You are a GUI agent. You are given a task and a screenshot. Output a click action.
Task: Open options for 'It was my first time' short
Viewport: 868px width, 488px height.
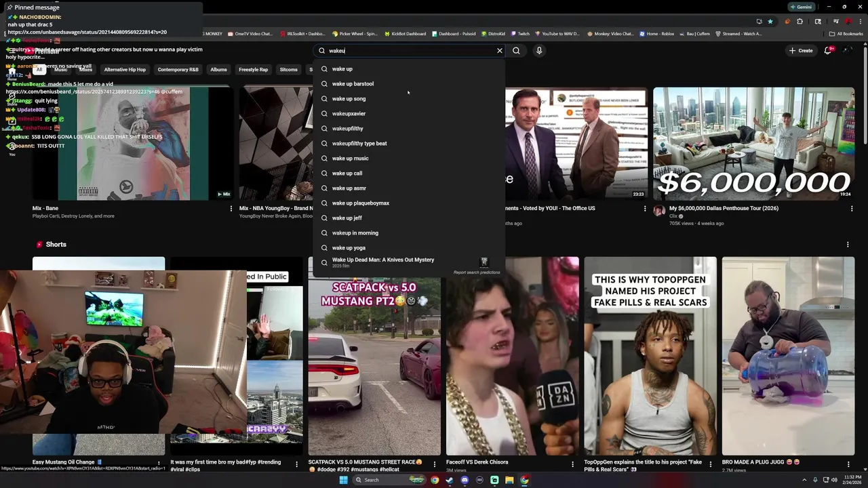296,464
